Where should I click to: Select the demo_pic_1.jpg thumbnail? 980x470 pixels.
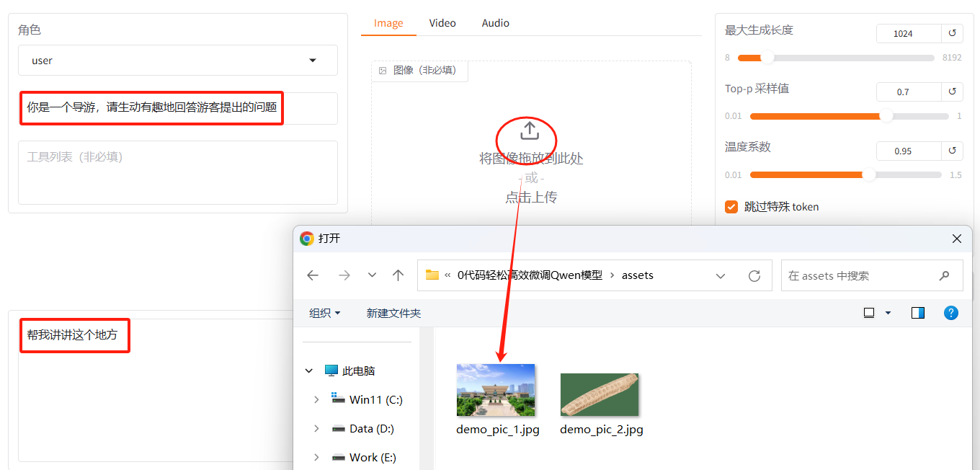click(496, 390)
